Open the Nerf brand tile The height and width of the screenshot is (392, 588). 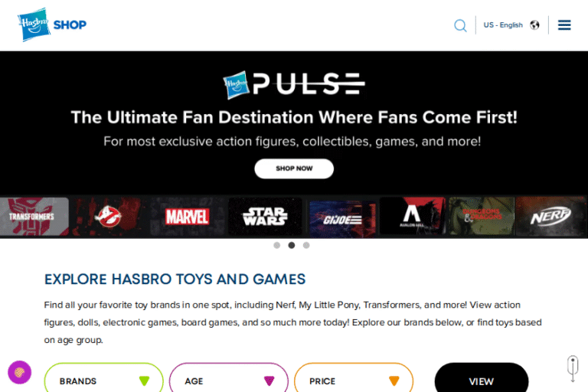point(550,217)
